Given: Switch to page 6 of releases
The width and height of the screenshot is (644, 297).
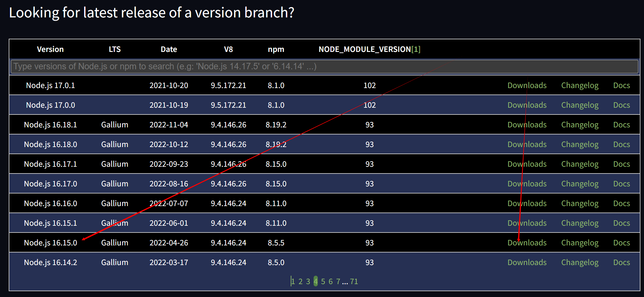Looking at the screenshot, I should 331,282.
